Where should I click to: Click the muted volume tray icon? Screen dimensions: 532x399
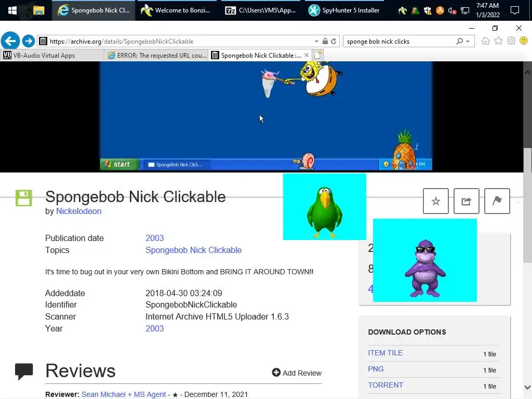pos(452,10)
